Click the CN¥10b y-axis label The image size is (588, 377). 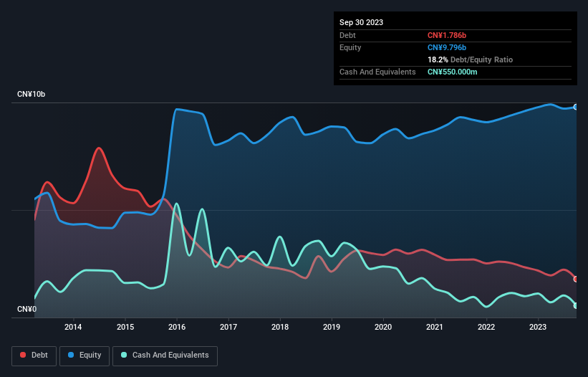coord(31,94)
